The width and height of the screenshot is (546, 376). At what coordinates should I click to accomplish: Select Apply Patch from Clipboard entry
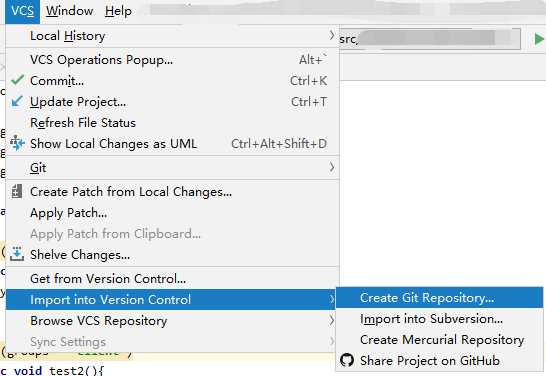[x=172, y=234]
